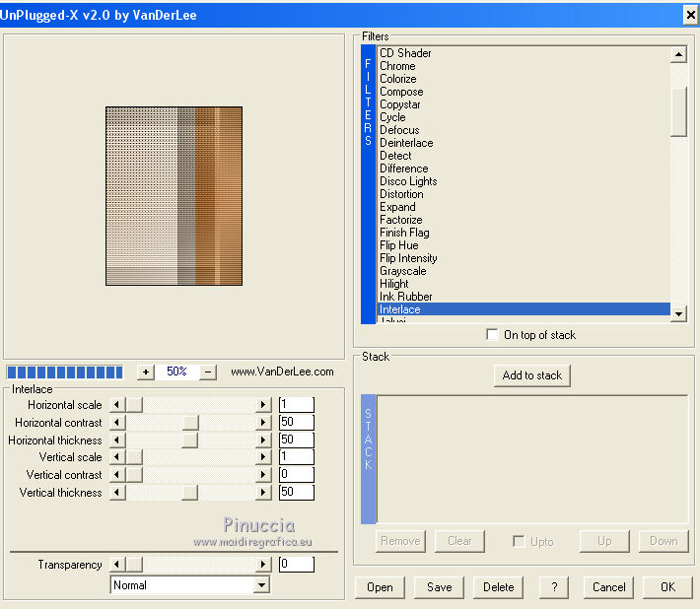Image resolution: width=700 pixels, height=609 pixels.
Task: Click left arrow of Horizontal contrast slider
Action: [x=117, y=423]
